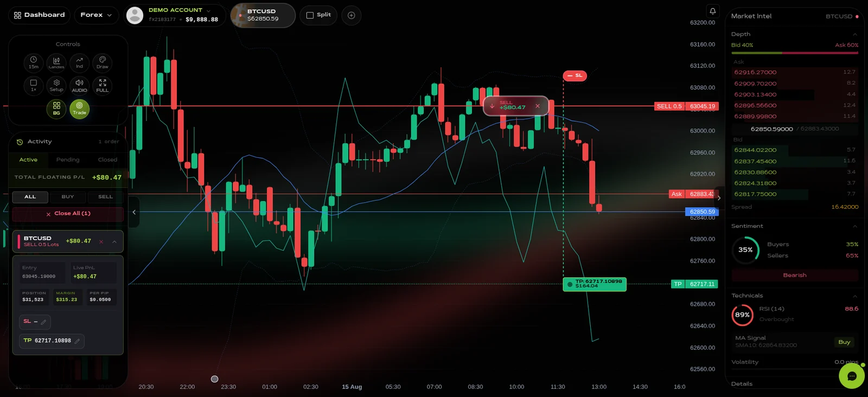The width and height of the screenshot is (868, 397).
Task: Click the TP 62717.10898 chart label
Action: [x=595, y=284]
